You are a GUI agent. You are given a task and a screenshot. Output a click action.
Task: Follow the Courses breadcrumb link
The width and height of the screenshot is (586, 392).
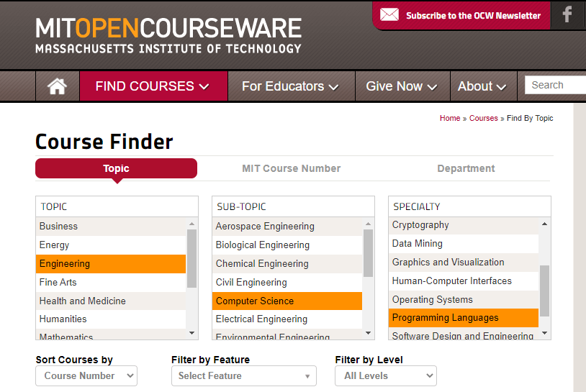tap(484, 118)
